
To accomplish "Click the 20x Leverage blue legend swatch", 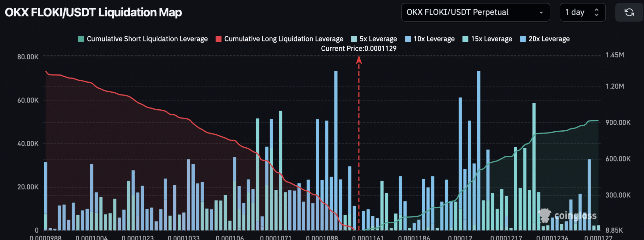I will (523, 39).
